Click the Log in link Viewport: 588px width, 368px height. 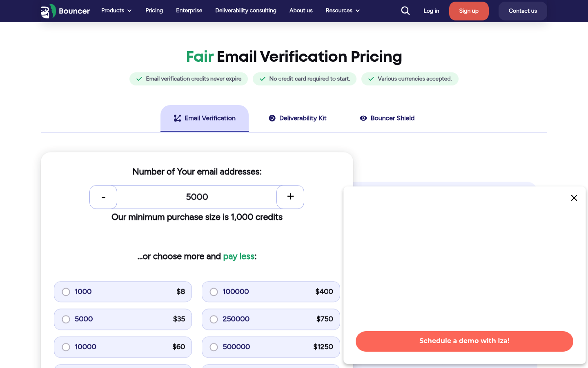point(431,11)
